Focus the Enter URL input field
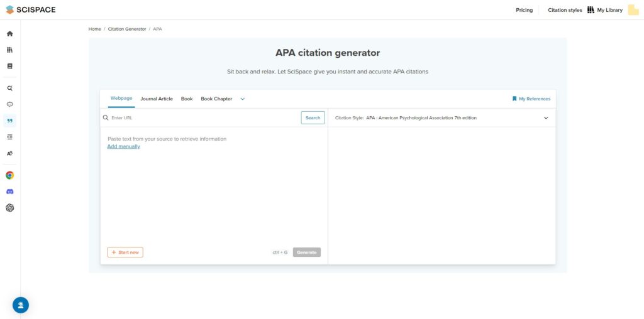 coord(204,117)
